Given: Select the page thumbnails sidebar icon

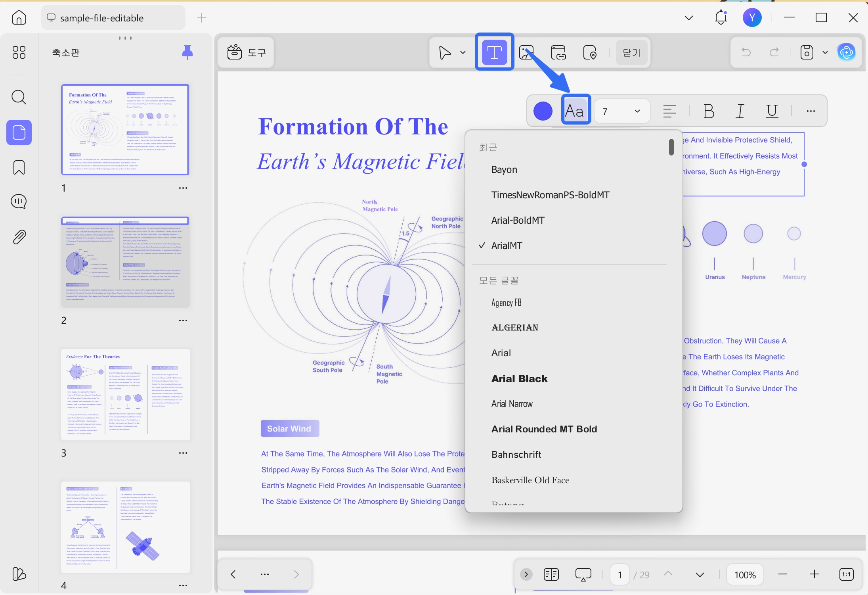Looking at the screenshot, I should point(19,132).
